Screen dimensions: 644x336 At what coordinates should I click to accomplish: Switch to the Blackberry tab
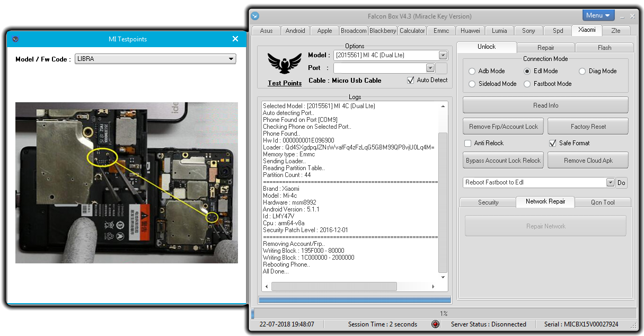(x=383, y=31)
